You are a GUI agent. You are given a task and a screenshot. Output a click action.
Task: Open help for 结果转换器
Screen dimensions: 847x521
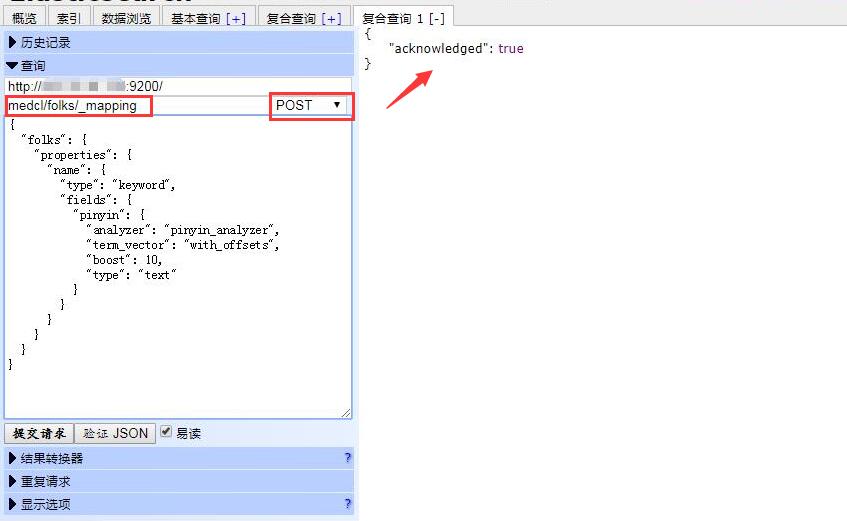pyautogui.click(x=347, y=458)
